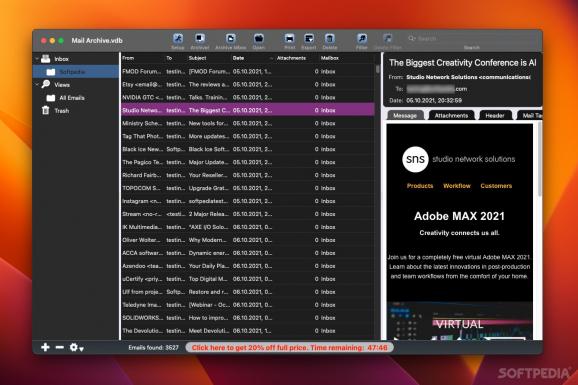
Task: Click the Search field in toolbar
Action: click(472, 38)
